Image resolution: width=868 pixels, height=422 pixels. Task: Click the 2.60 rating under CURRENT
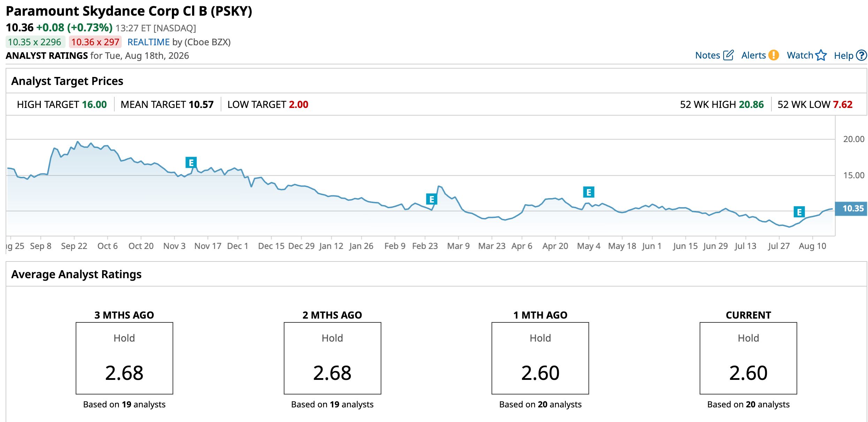tap(748, 373)
